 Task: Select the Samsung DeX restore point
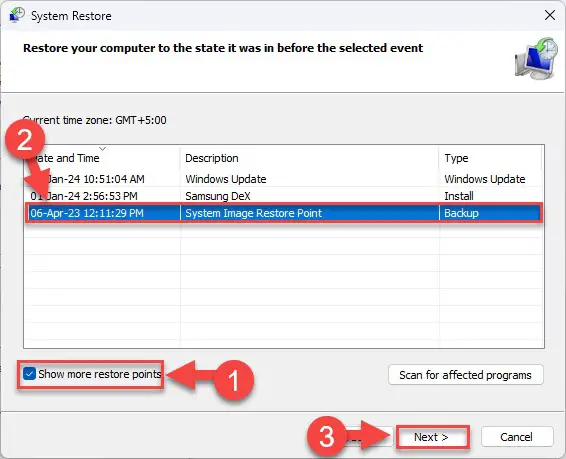283,196
